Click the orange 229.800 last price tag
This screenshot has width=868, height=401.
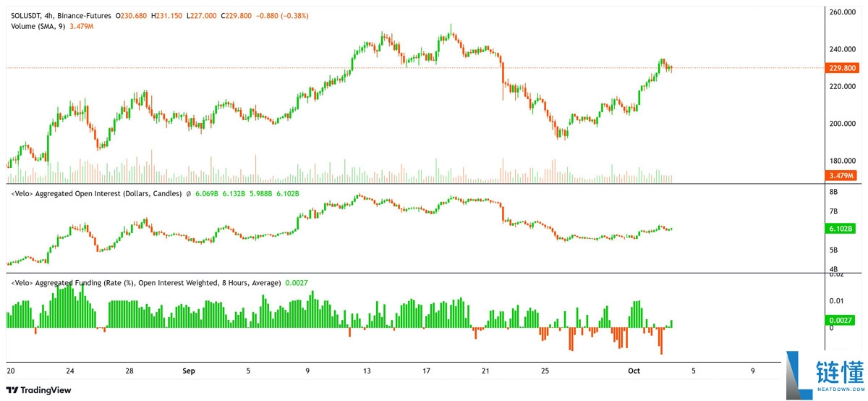[841, 68]
